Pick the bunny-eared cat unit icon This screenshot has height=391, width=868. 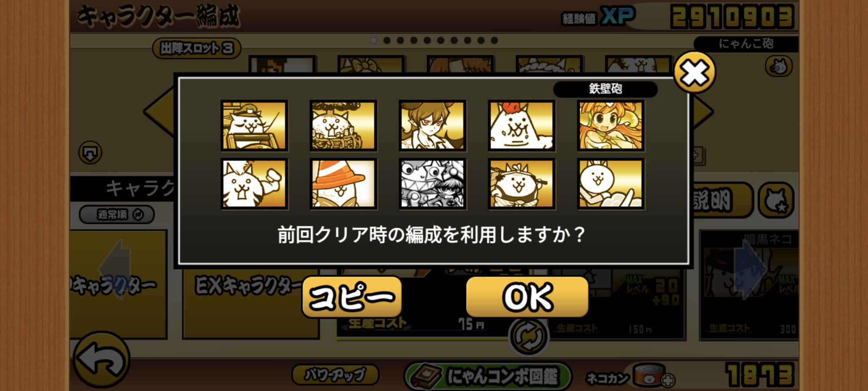(x=611, y=184)
